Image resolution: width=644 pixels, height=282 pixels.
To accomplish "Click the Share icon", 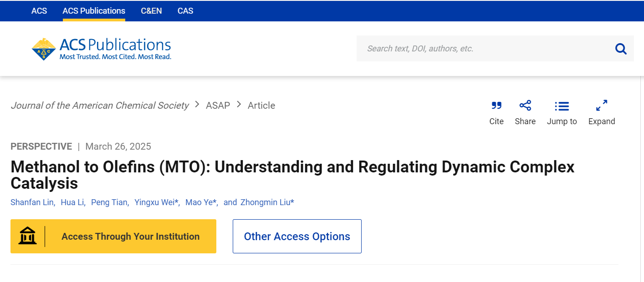I will pos(525,106).
